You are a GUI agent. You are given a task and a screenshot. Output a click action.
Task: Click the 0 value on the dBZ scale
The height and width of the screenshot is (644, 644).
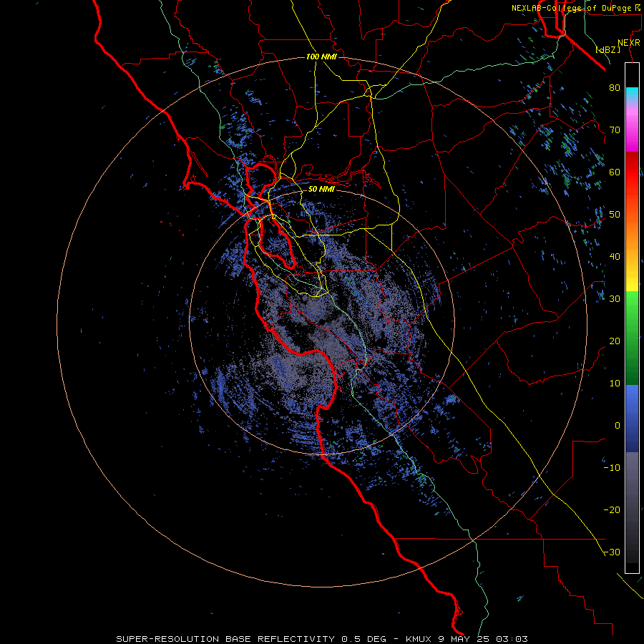click(618, 426)
